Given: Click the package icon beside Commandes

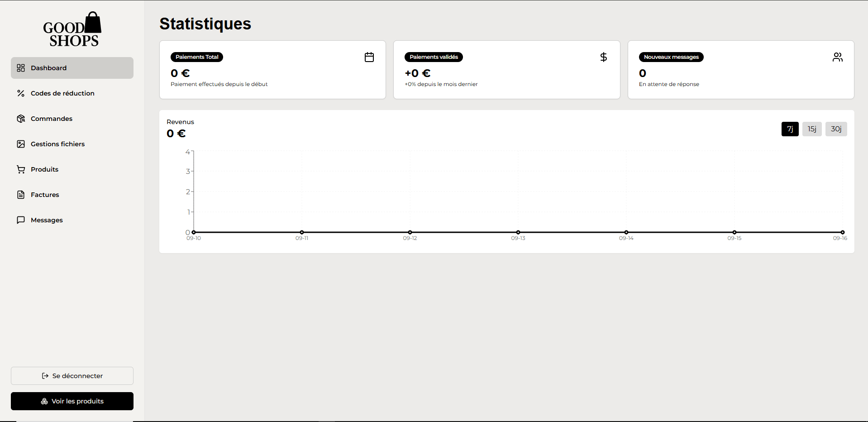Looking at the screenshot, I should 21,119.
